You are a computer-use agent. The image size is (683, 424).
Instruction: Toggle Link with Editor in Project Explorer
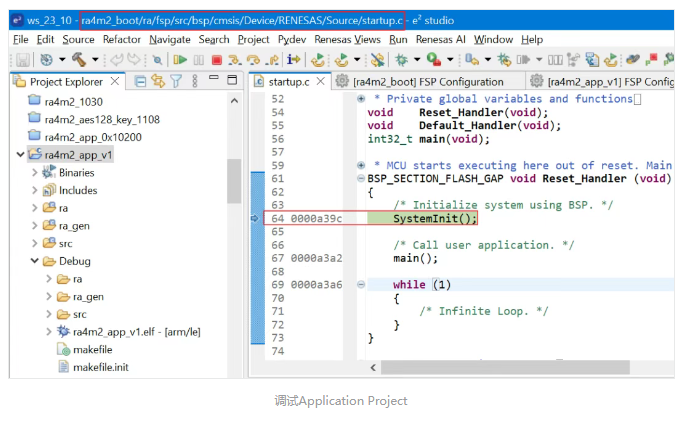[158, 81]
